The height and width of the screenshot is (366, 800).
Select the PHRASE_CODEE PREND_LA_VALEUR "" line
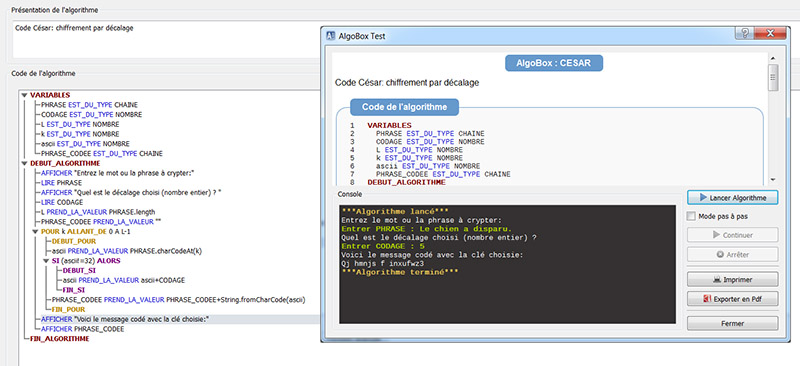click(101, 222)
